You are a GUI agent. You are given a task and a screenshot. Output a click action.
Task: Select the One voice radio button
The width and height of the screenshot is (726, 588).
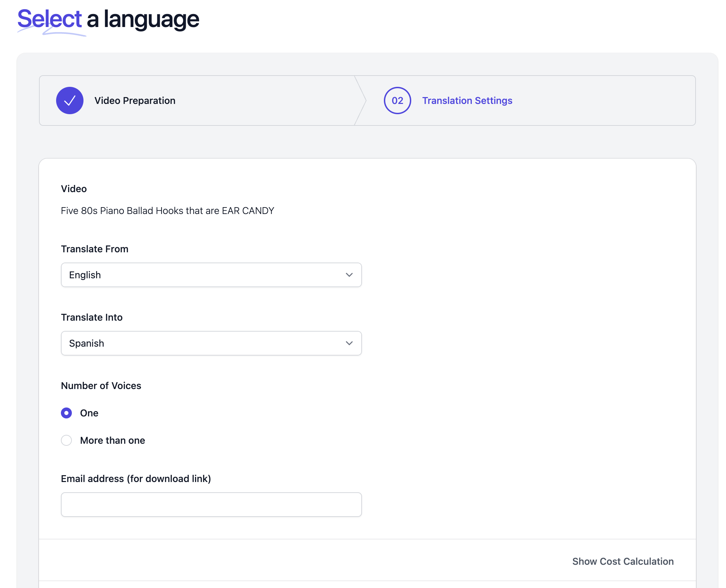click(66, 413)
